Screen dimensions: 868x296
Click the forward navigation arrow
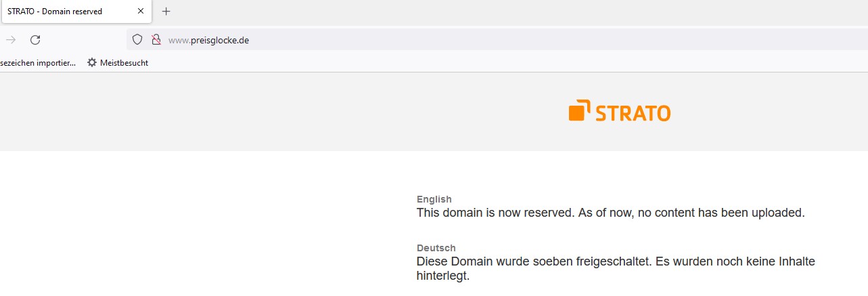11,40
